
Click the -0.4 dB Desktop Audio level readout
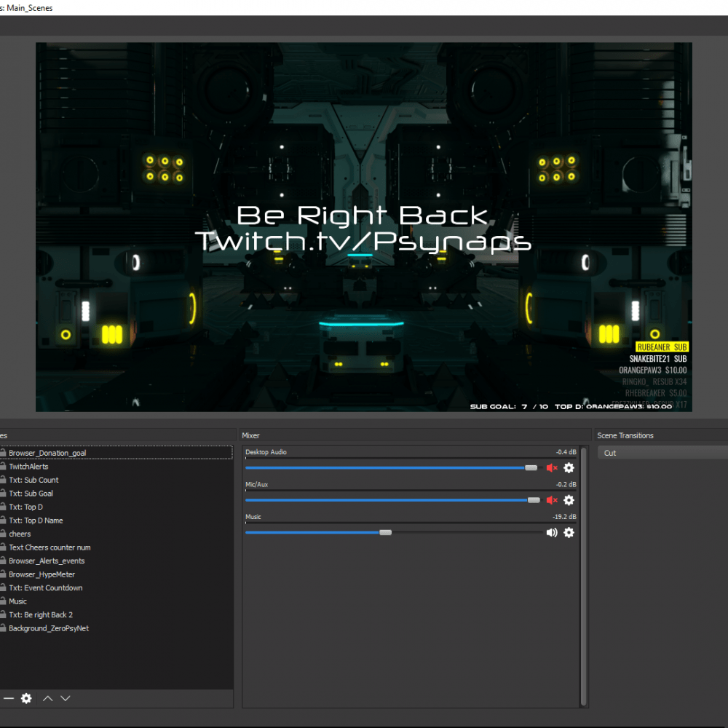pos(566,452)
